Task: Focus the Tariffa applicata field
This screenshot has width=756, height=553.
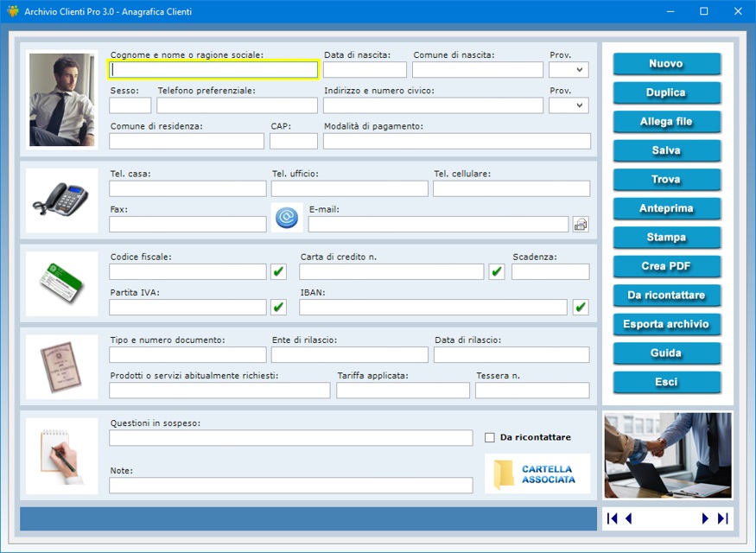Action: [x=403, y=390]
